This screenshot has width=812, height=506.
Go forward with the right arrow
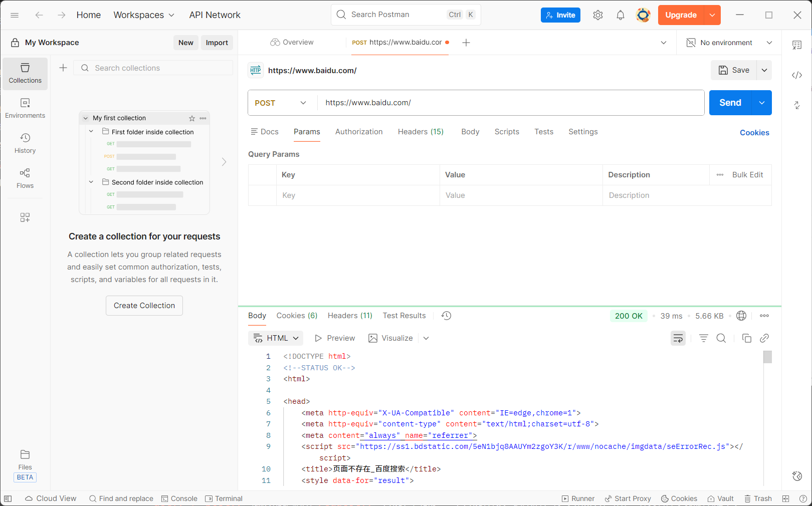[62, 15]
